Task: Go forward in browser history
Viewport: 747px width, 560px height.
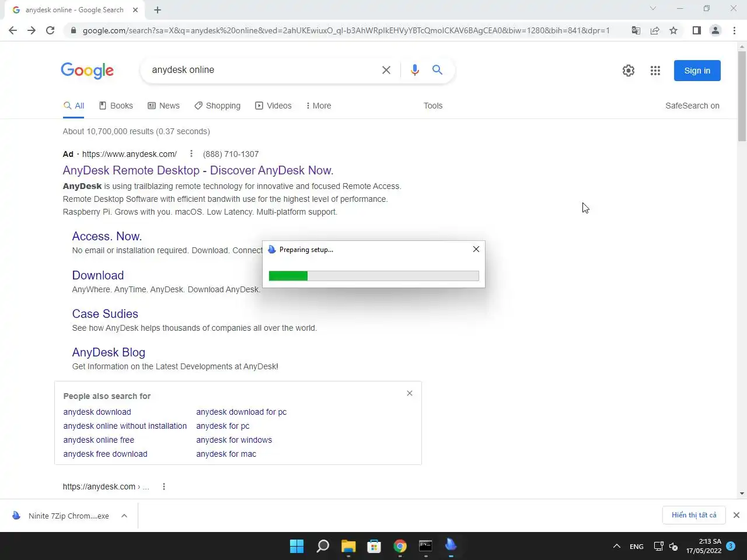Action: 32,30
